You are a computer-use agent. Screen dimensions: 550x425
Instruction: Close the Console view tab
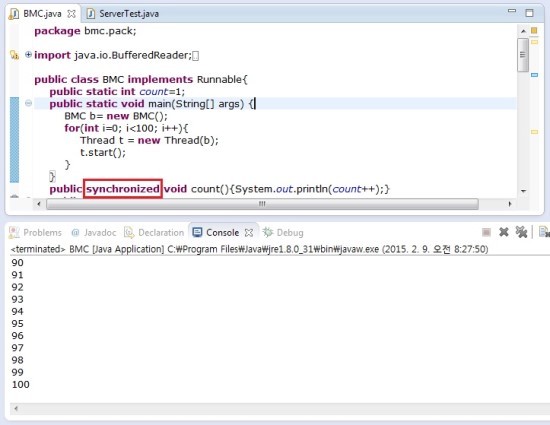(249, 232)
